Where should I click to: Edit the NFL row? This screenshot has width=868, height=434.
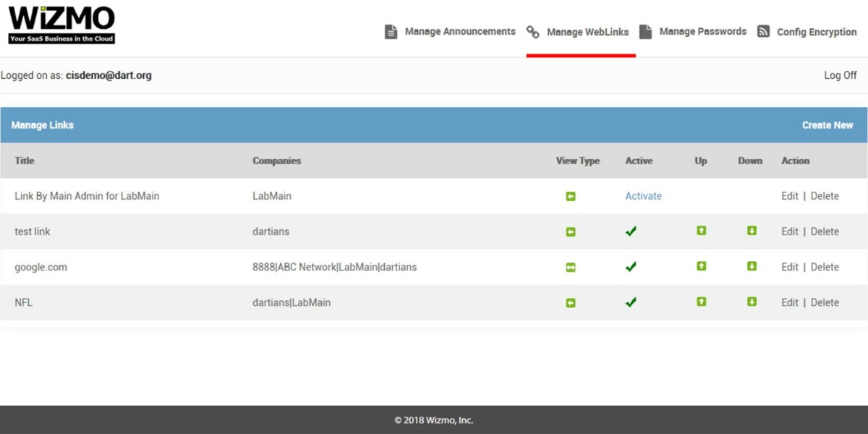click(x=790, y=302)
